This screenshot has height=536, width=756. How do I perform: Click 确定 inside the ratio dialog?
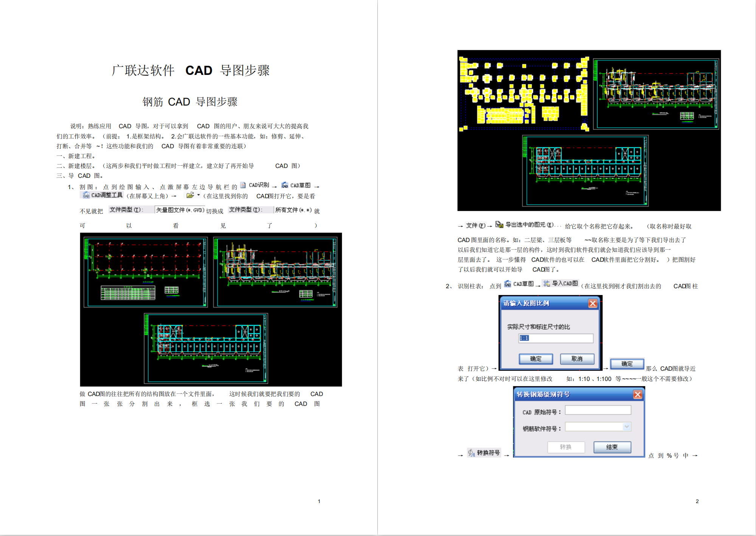click(536, 359)
